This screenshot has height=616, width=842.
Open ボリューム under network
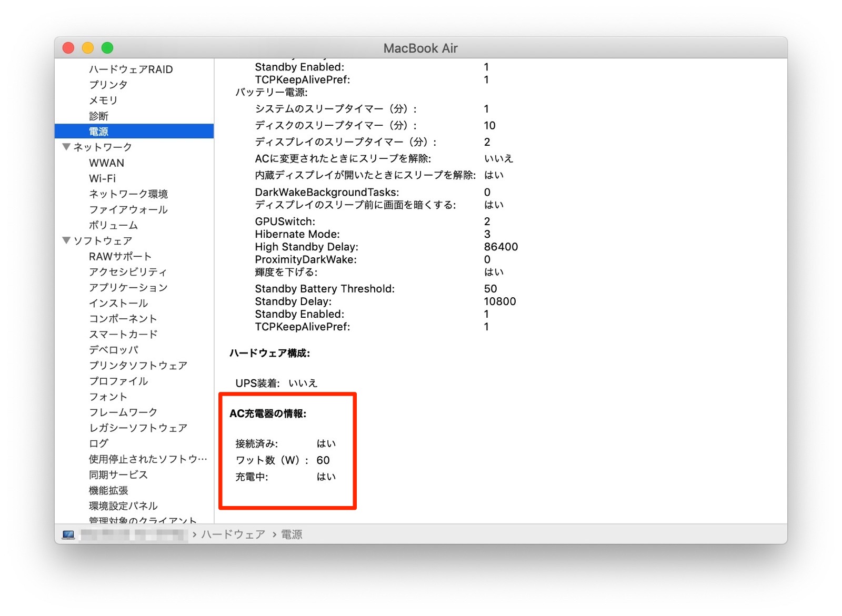click(x=113, y=225)
